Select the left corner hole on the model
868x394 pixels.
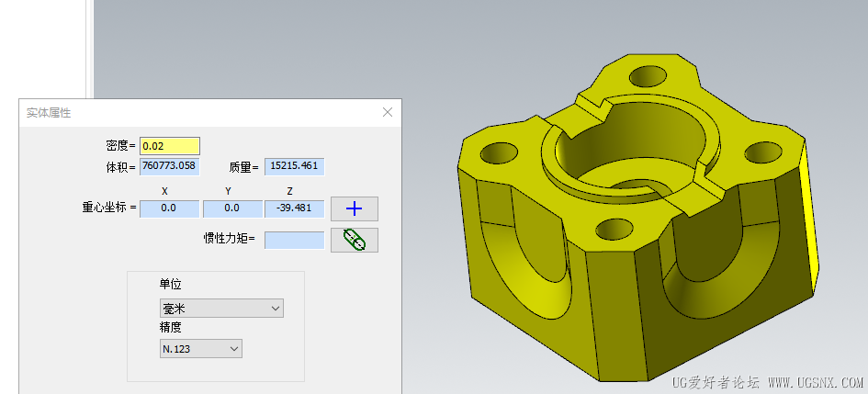(x=499, y=152)
